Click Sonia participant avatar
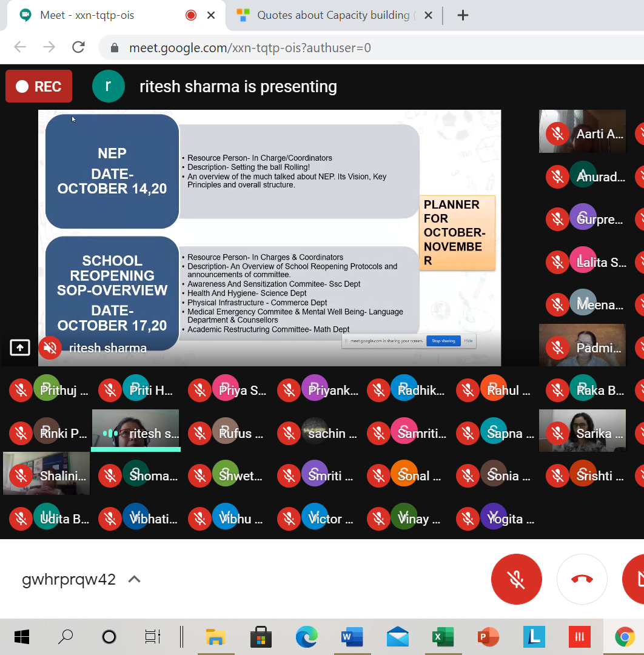This screenshot has width=644, height=655. 494,473
